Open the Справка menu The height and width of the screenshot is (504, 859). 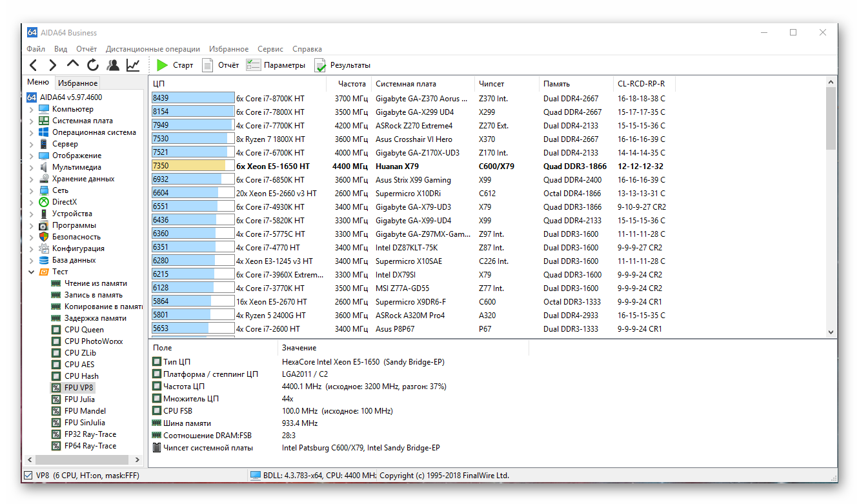(307, 49)
